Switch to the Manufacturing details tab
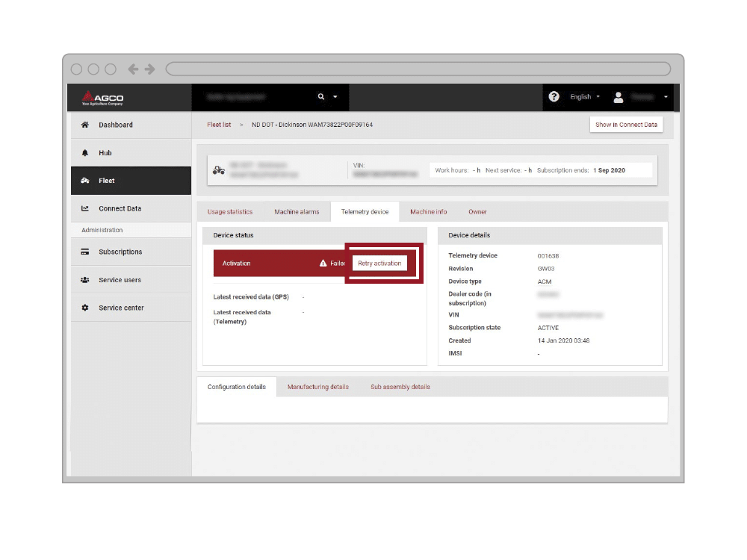 (318, 387)
